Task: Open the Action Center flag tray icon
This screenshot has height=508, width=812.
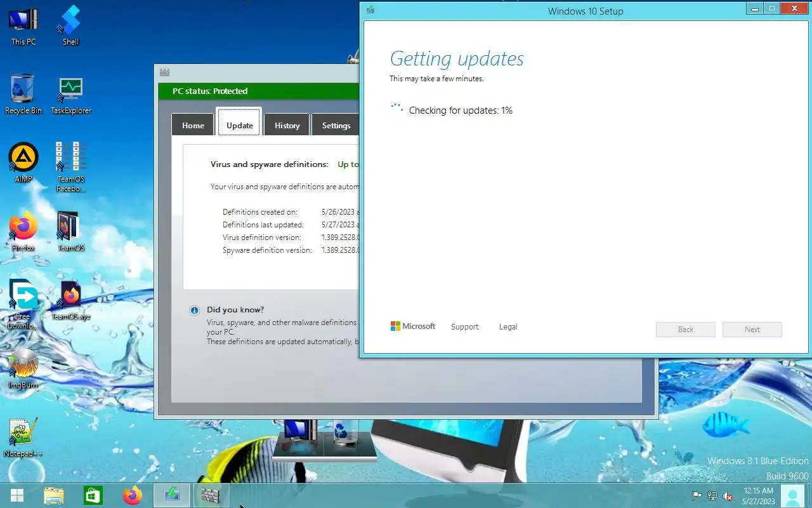Action: pos(697,496)
